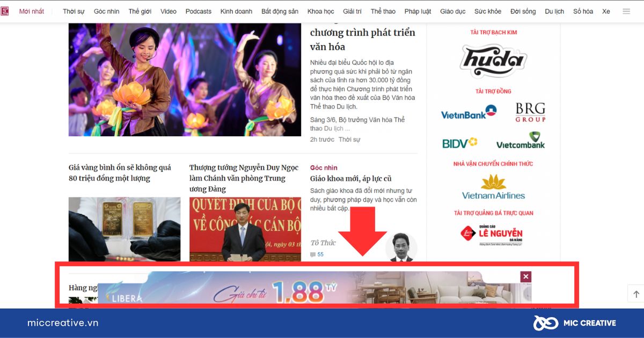Image resolution: width=644 pixels, height=338 pixels.
Task: Open the Podcasts section in the navigation
Action: point(199,11)
